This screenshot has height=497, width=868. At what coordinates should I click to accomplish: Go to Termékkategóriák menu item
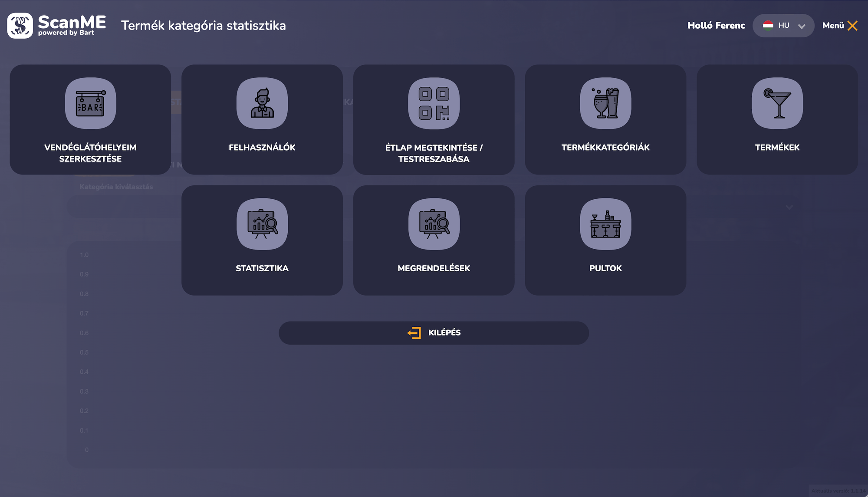coord(605,147)
